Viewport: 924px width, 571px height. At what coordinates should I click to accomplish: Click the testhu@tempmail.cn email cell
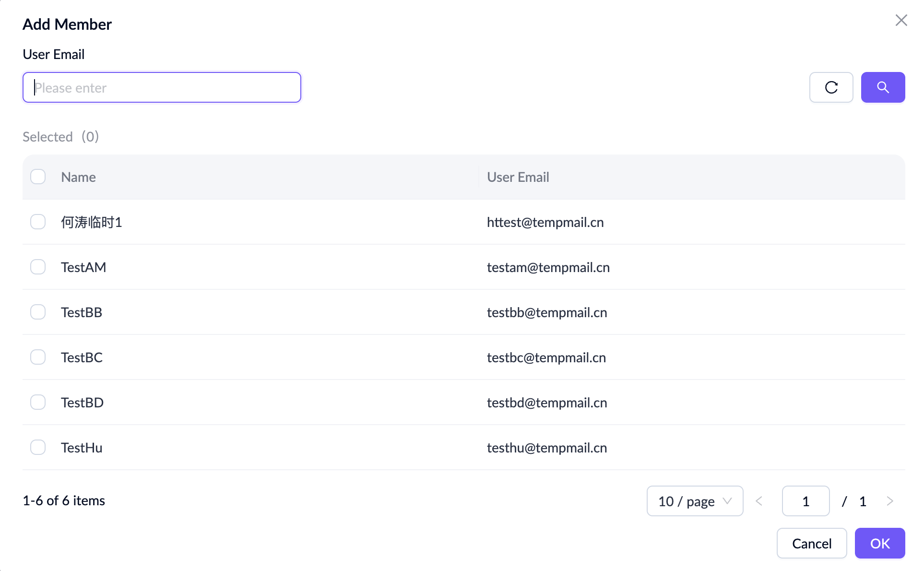(546, 448)
